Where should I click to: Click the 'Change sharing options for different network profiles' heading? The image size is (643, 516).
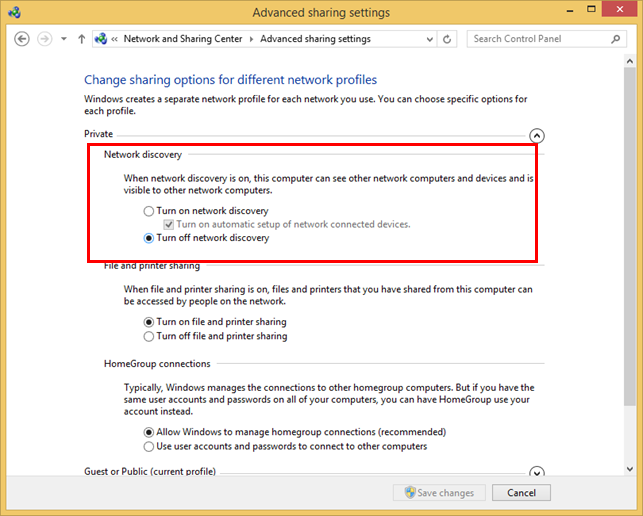pyautogui.click(x=230, y=80)
